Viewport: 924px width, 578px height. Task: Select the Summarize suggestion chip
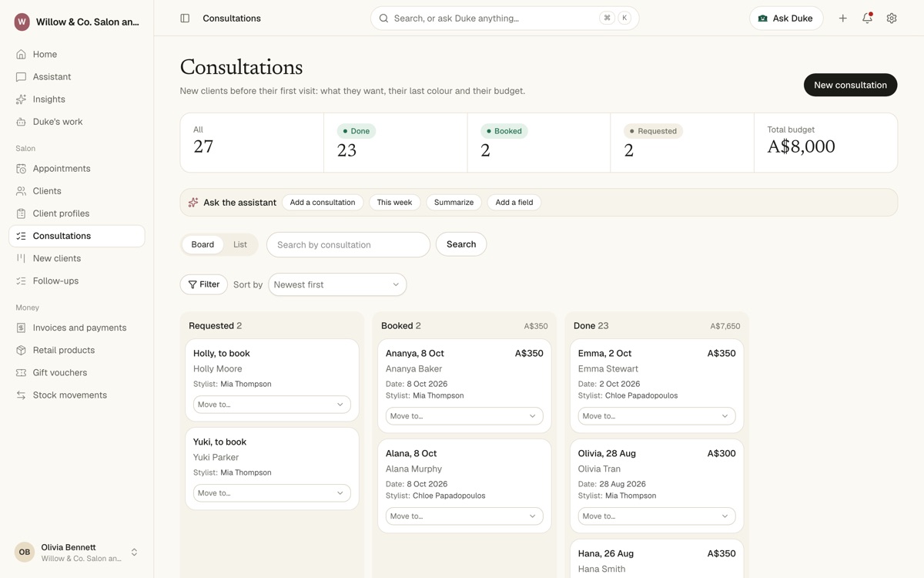tap(454, 203)
